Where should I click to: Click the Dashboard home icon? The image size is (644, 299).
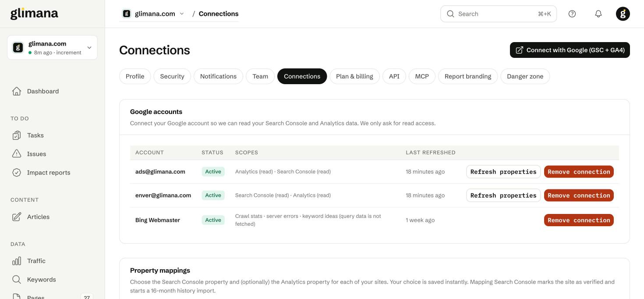click(17, 91)
